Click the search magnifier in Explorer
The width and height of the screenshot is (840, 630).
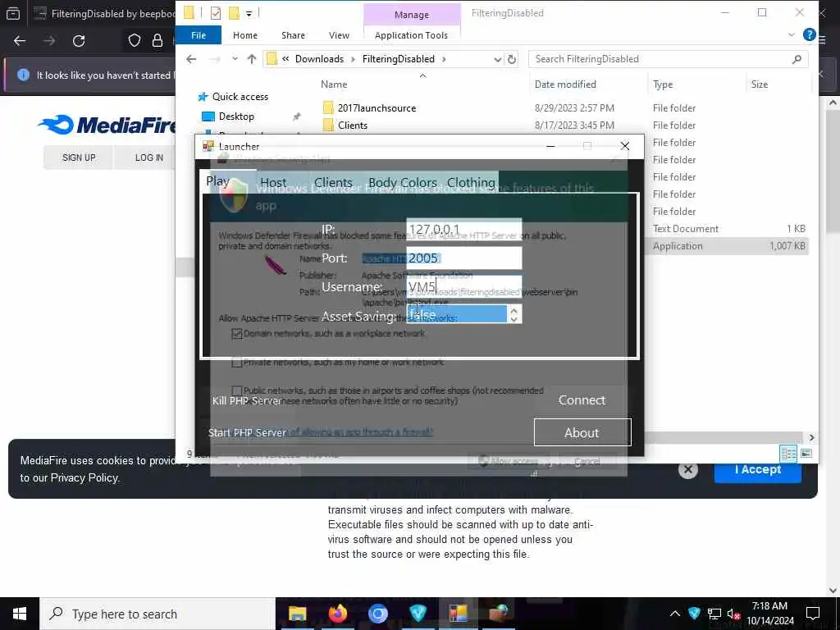(x=797, y=59)
